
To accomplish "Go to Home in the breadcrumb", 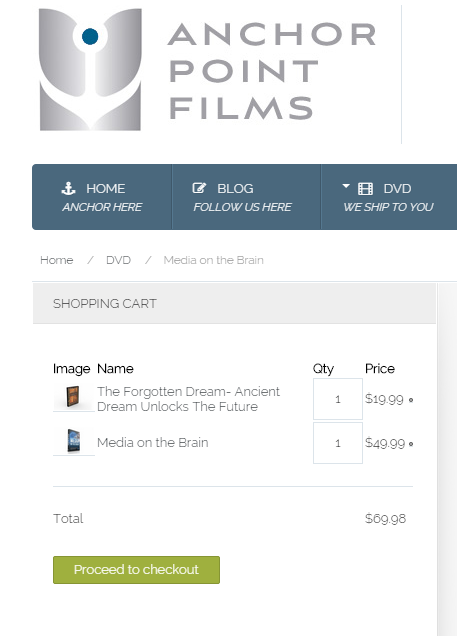I will (57, 260).
